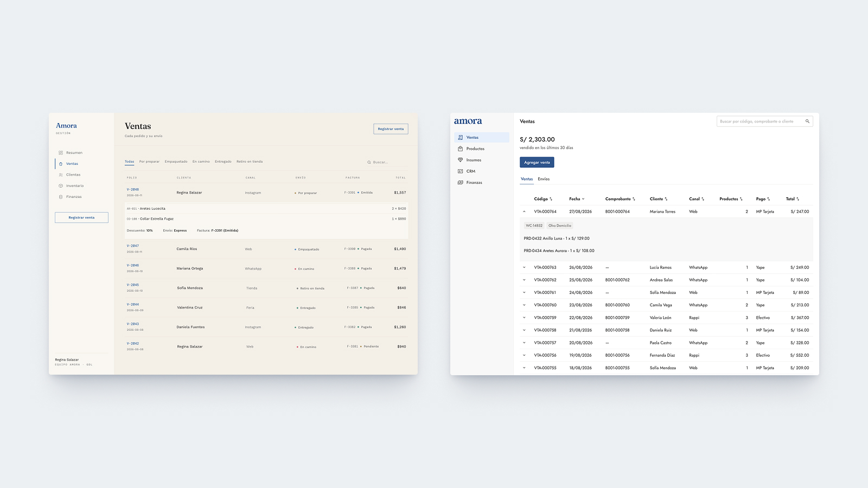Expand row VTA-000758 chevron
Viewport: 868px width, 488px height.
(524, 330)
